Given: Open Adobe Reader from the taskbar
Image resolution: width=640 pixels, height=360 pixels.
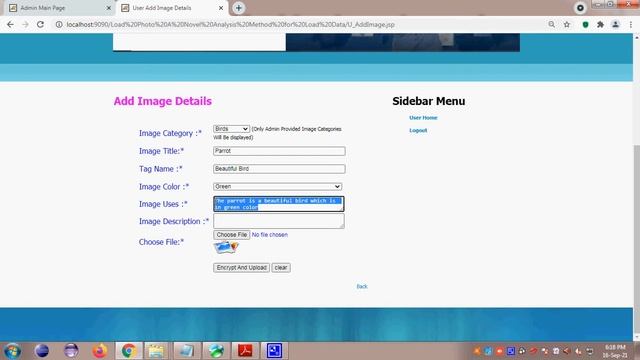Looking at the screenshot, I should tap(245, 351).
